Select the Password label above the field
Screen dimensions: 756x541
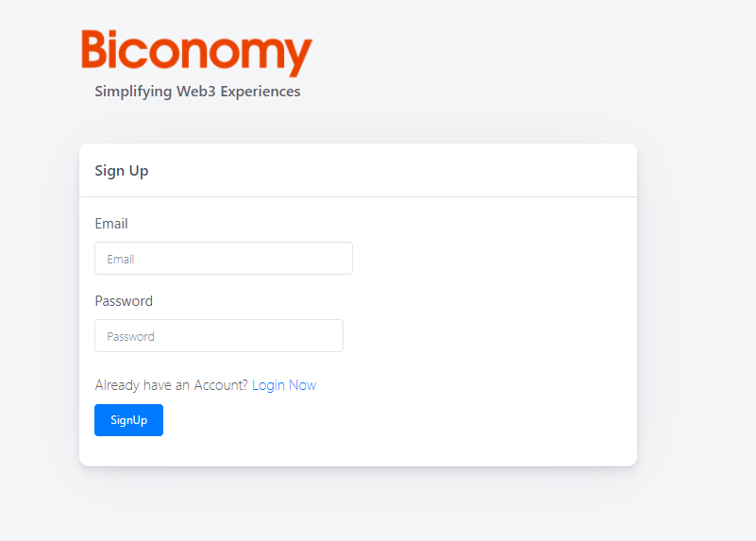(124, 301)
